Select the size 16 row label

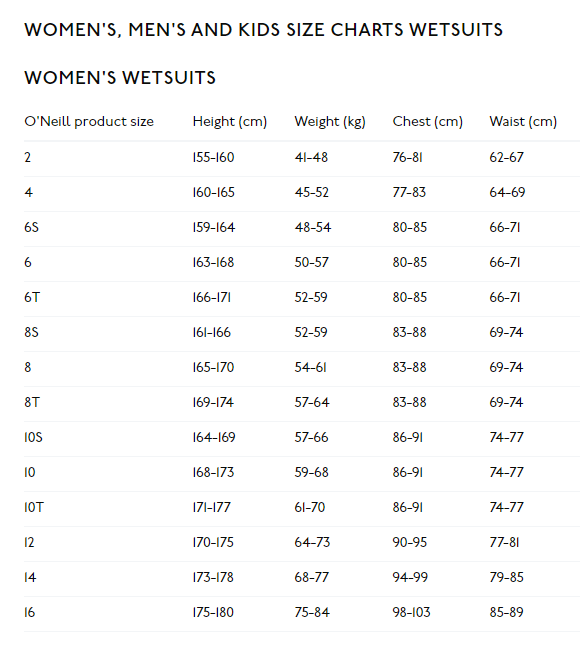tap(30, 612)
